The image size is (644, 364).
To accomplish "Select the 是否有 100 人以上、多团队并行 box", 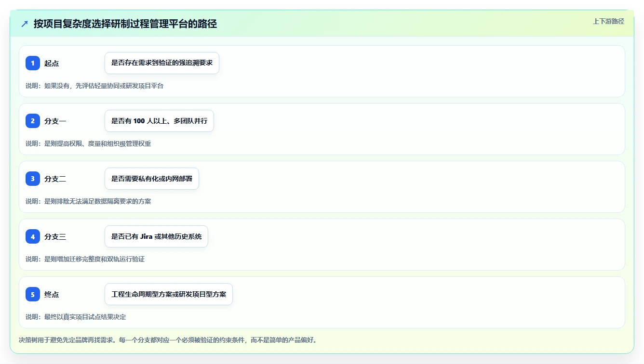I will 159,121.
